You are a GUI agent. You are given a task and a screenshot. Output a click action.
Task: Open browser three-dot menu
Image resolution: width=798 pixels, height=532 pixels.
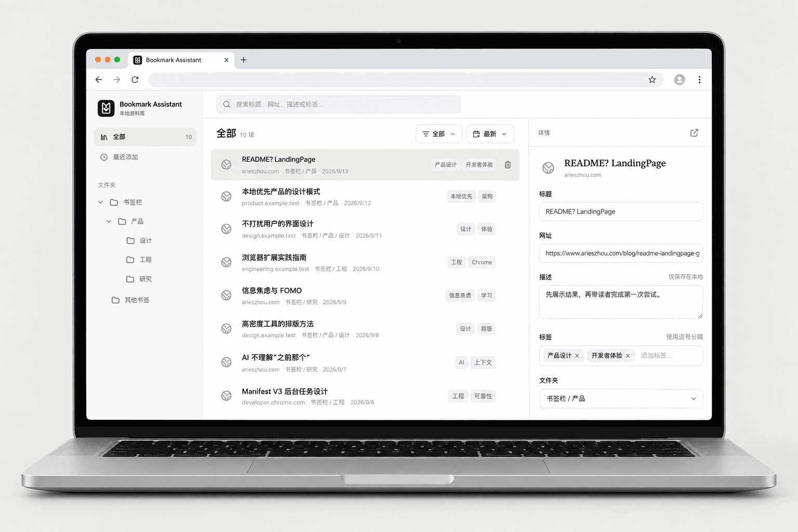(699, 79)
